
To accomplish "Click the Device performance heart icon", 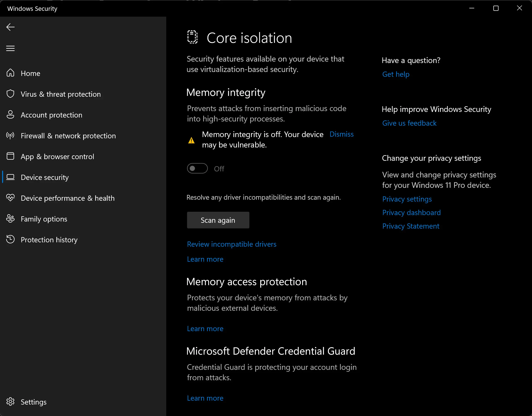I will pyautogui.click(x=10, y=198).
